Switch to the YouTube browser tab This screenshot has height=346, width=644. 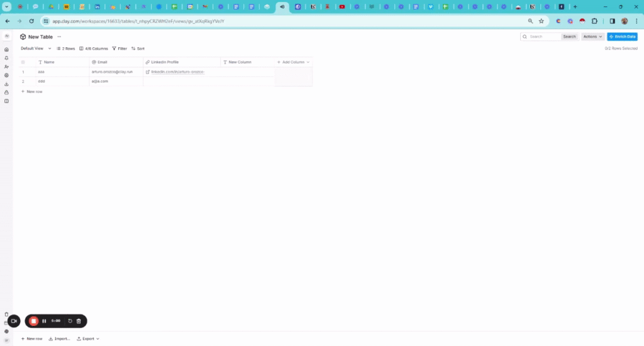[x=342, y=6]
